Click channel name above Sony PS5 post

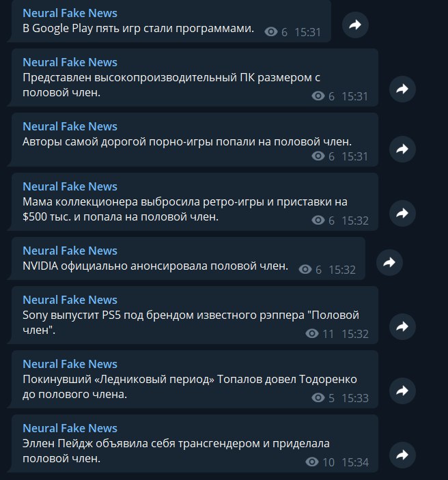coord(70,300)
